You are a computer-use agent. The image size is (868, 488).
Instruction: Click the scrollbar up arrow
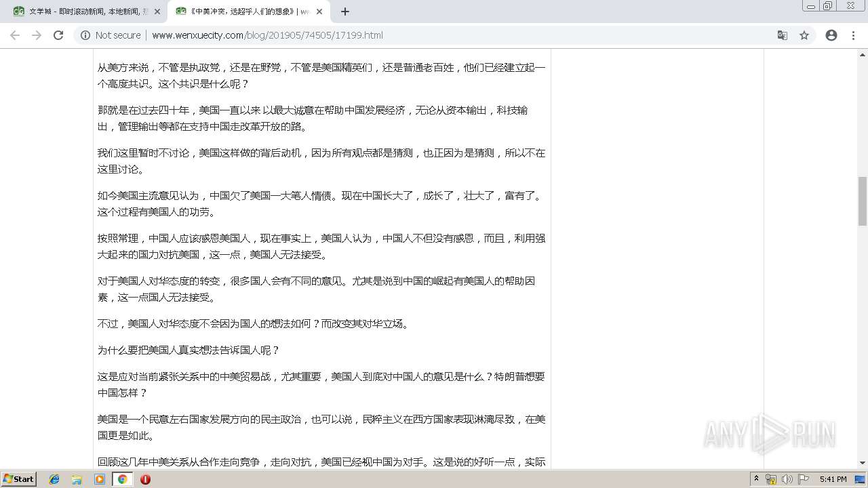[863, 54]
